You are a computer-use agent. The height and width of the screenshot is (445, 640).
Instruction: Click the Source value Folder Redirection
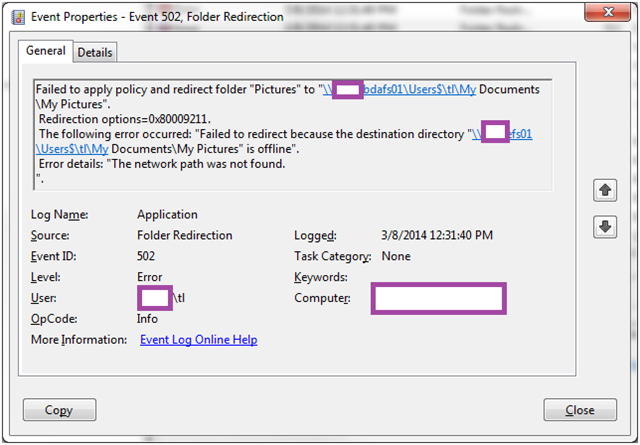184,235
